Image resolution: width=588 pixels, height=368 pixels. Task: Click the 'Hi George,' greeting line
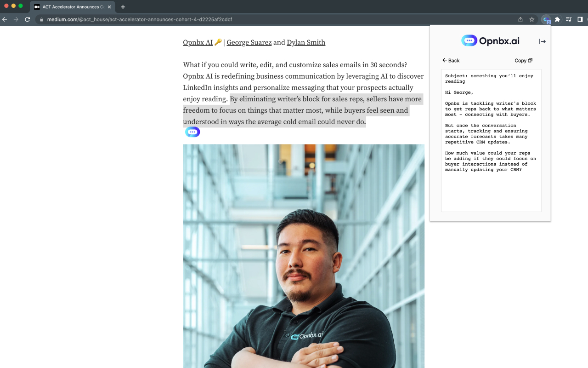[x=459, y=92]
